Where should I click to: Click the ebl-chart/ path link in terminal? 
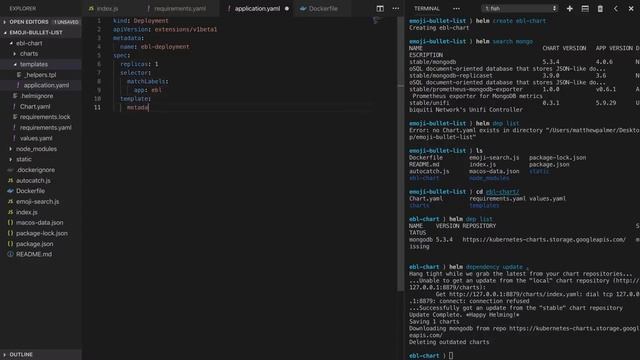pos(502,192)
